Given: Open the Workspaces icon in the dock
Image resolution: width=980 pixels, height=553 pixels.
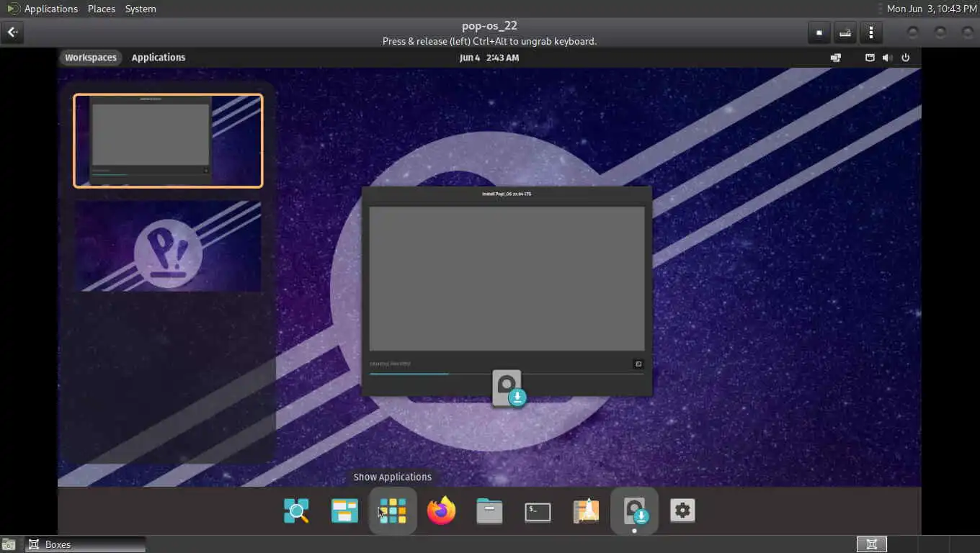Looking at the screenshot, I should (344, 511).
